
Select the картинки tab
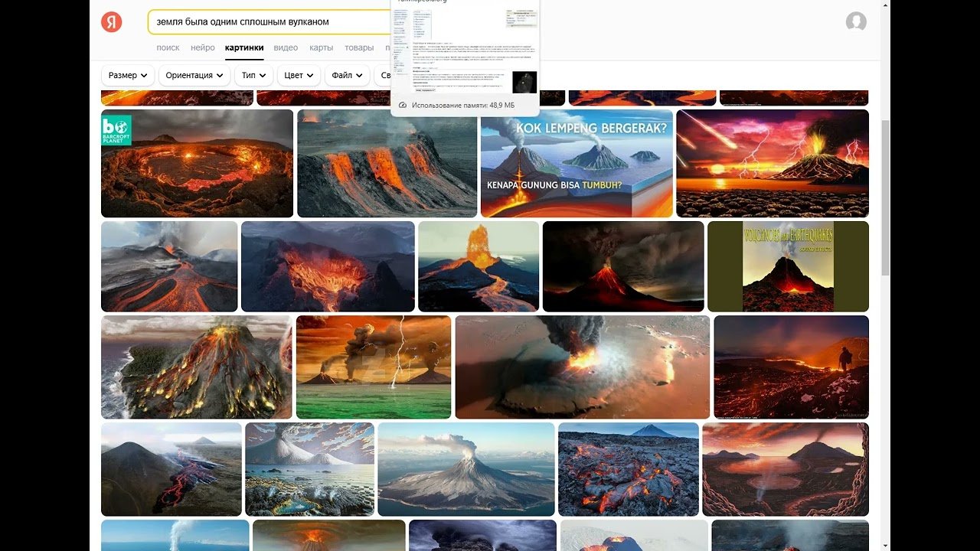(244, 47)
